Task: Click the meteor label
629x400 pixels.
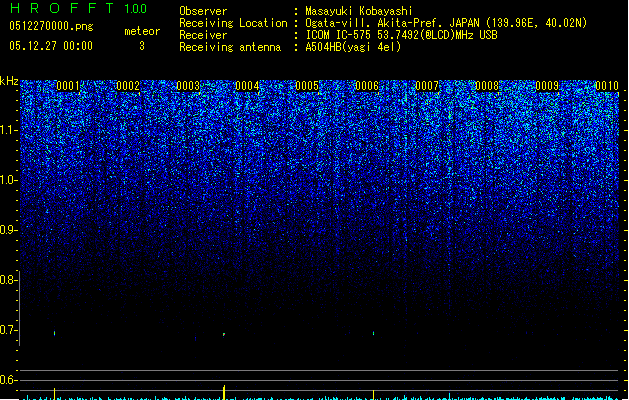Action: click(142, 31)
